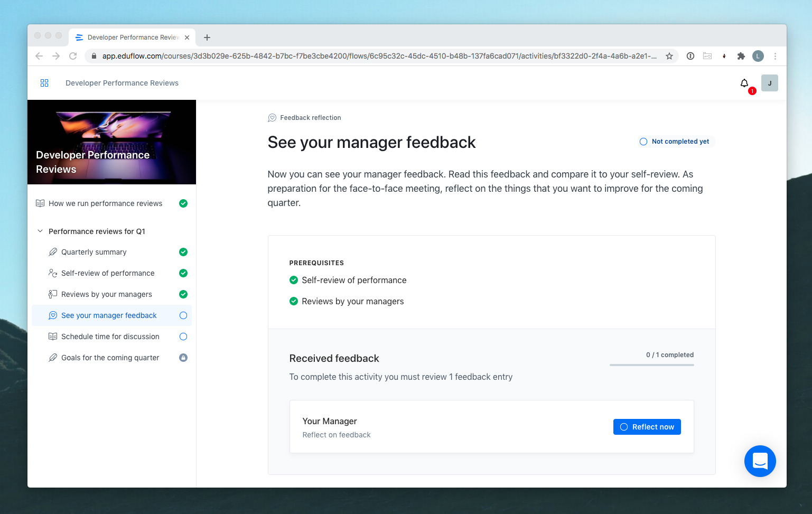View site lock security info
812x514 pixels.
tap(94, 56)
